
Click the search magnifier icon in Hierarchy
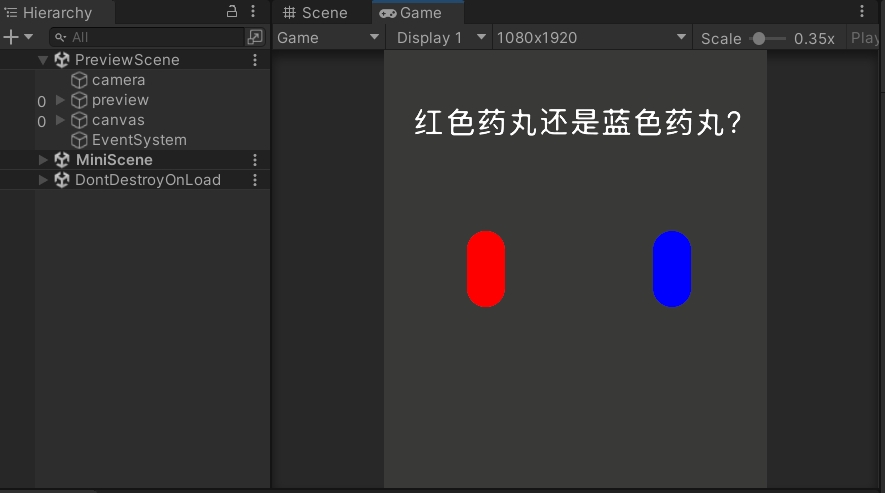pos(60,37)
